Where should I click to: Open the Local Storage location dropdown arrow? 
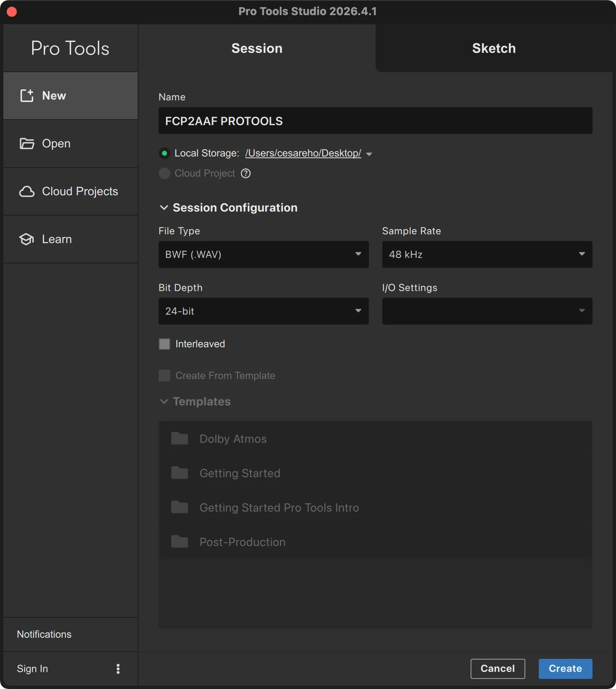click(369, 154)
